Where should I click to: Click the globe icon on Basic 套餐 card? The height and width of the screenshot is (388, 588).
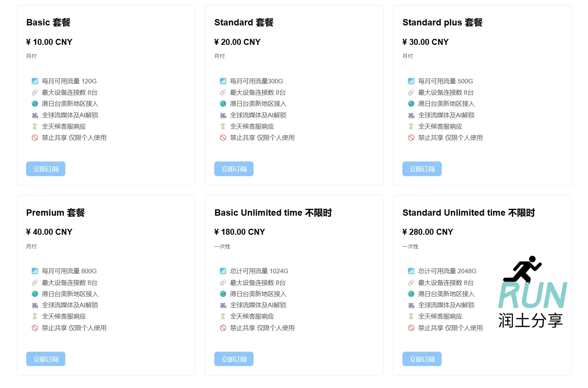click(35, 104)
